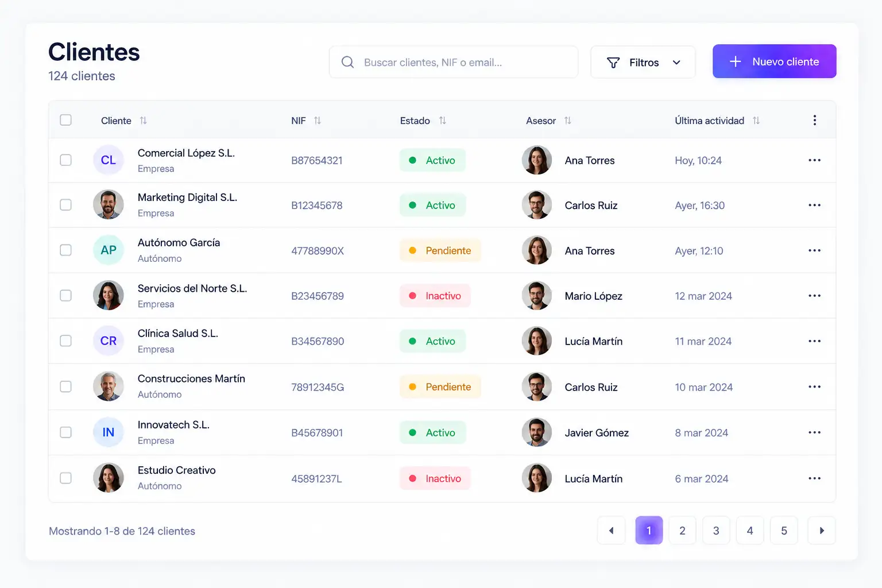This screenshot has width=882, height=588.
Task: Sort by Asesor using its sort arrows
Action: click(568, 121)
